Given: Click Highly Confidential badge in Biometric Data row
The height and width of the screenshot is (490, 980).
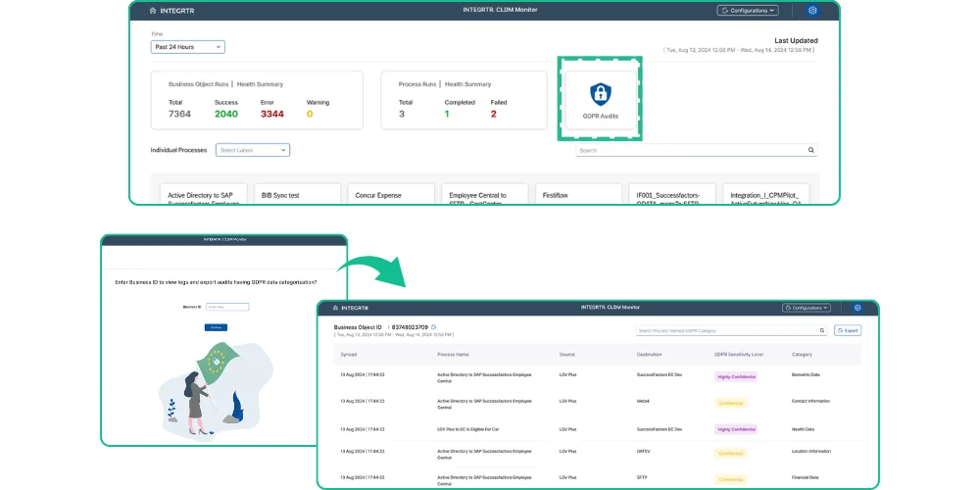Looking at the screenshot, I should 736,376.
